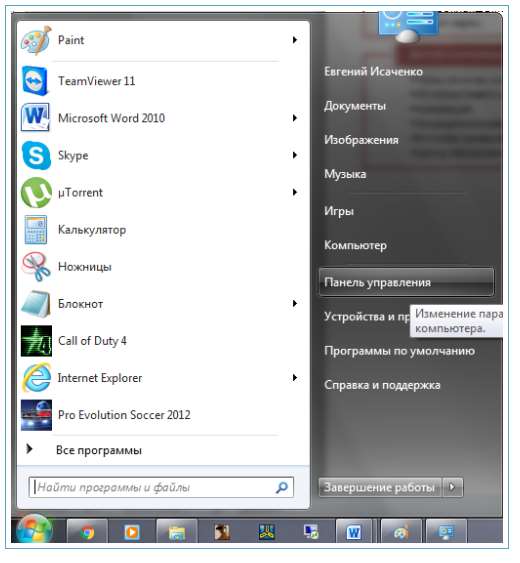Viewport: 520px width, 563px height.
Task: Open shutdown options arrow next to Завершение работы
Action: [453, 487]
